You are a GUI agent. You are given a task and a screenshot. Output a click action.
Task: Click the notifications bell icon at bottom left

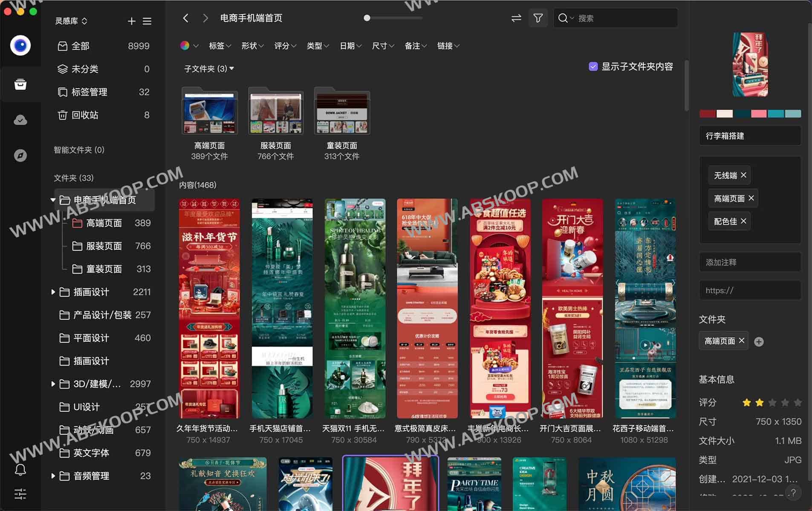click(20, 470)
